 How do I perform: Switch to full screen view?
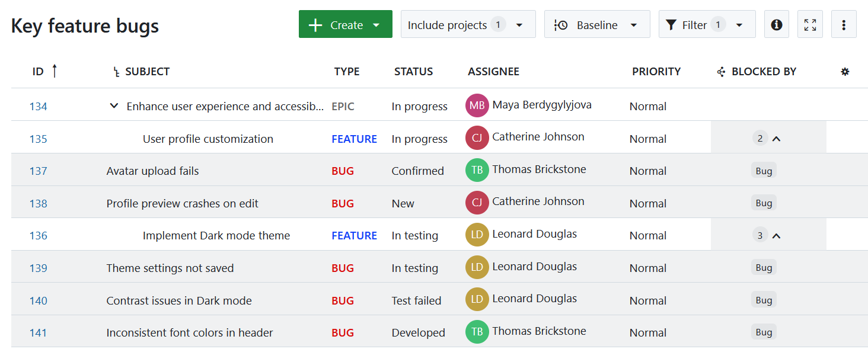coord(810,24)
